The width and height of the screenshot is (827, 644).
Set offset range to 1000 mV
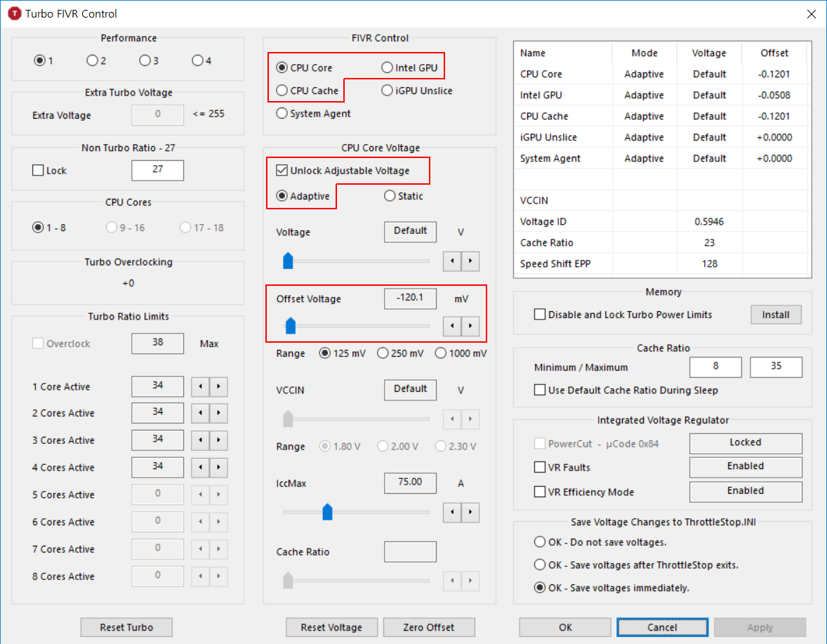(461, 353)
